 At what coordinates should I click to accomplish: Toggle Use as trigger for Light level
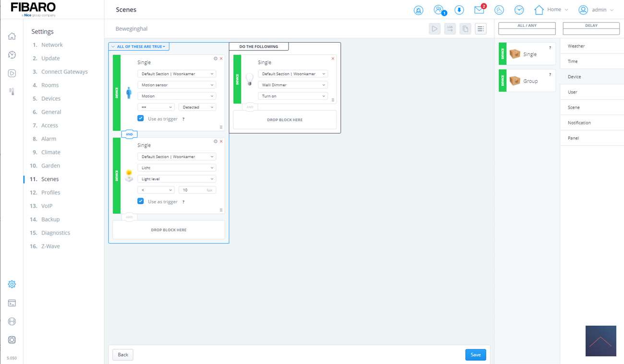[x=141, y=201]
